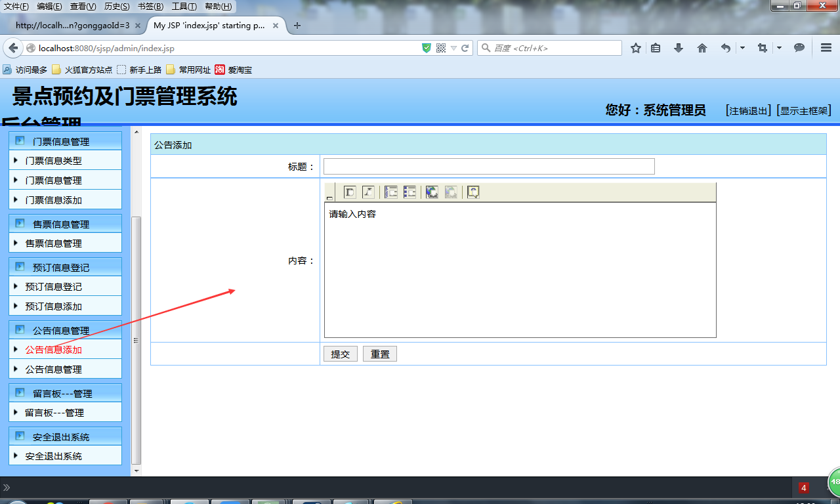Open the QR code icon in address bar
Viewport: 840px width, 504px height.
coord(441,48)
